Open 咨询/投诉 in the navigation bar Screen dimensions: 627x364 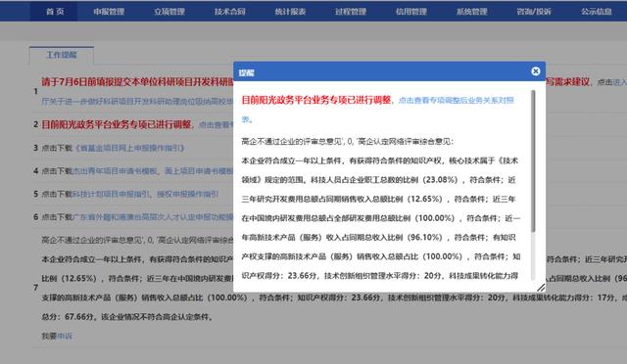(x=533, y=12)
